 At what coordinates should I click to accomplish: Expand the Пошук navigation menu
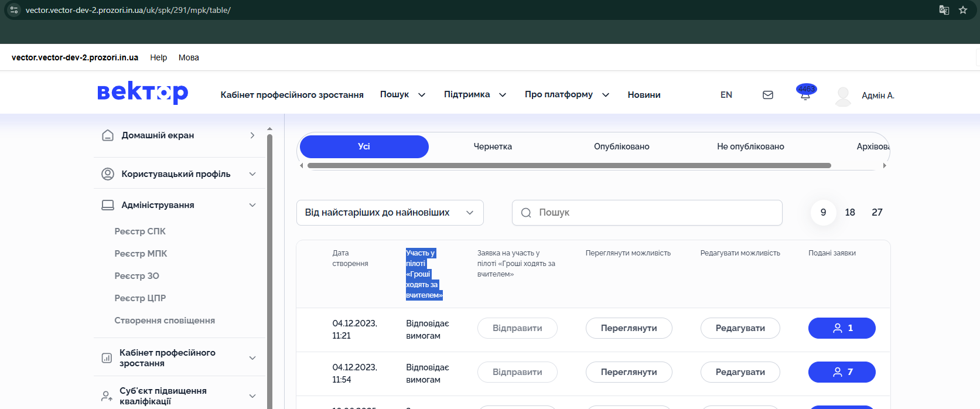pyautogui.click(x=402, y=94)
